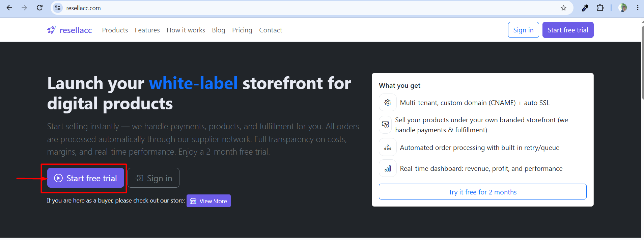644x240 pixels.
Task: Go to Features in the navigation
Action: pyautogui.click(x=147, y=30)
